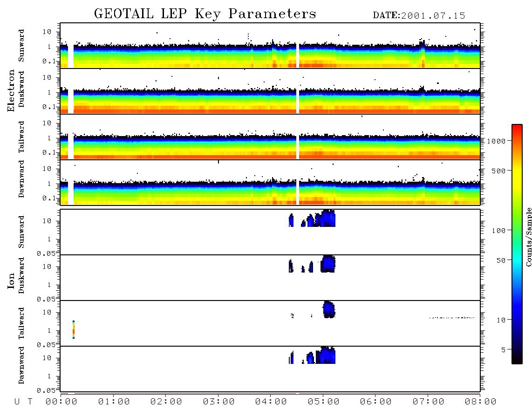Image resolution: width=532 pixels, height=410 pixels.
Task: Select the Electron Sunward axis label
Action: [21, 46]
